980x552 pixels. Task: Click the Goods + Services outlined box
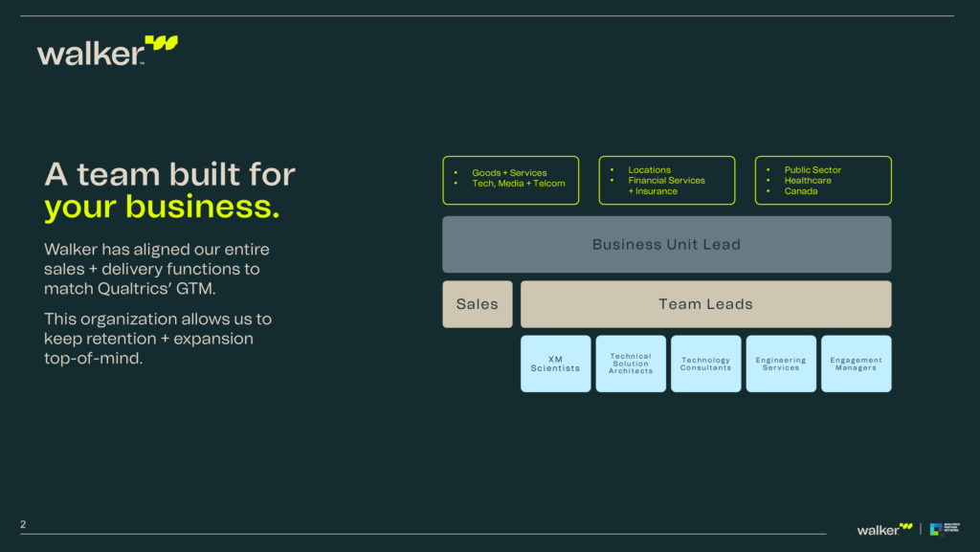pyautogui.click(x=511, y=181)
